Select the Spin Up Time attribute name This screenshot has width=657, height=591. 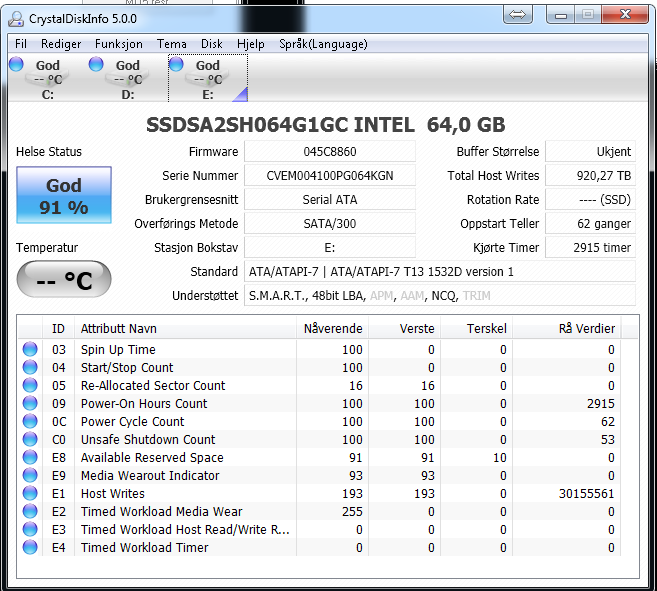point(118,349)
